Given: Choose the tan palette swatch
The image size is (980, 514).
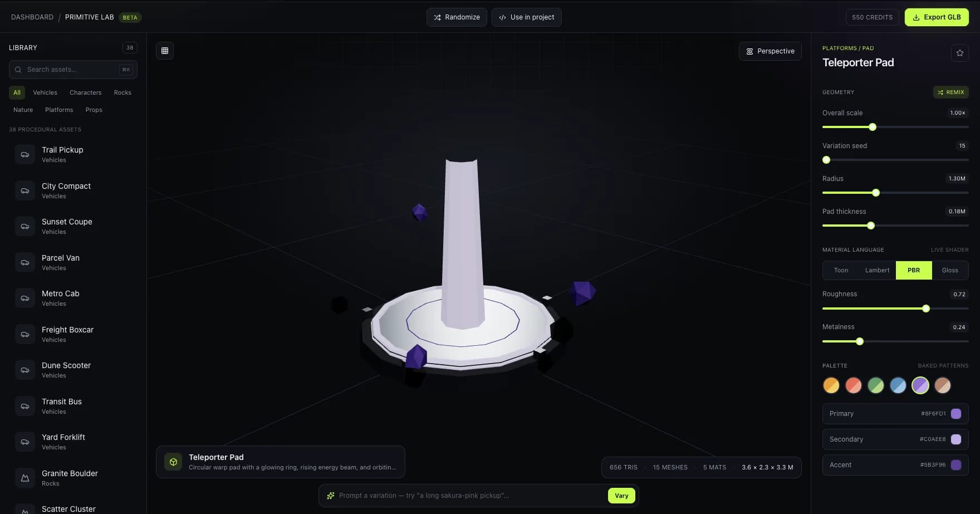Looking at the screenshot, I should [x=943, y=385].
